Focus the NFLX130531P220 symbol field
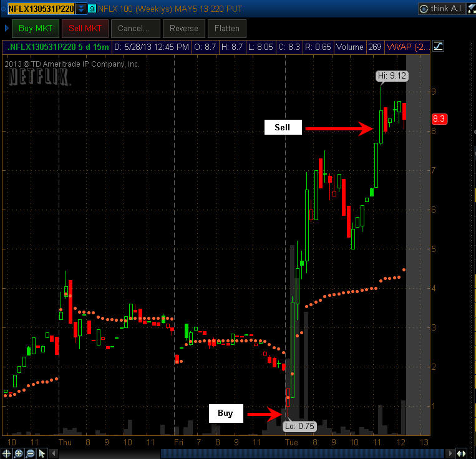The width and height of the screenshot is (476, 459). click(41, 9)
